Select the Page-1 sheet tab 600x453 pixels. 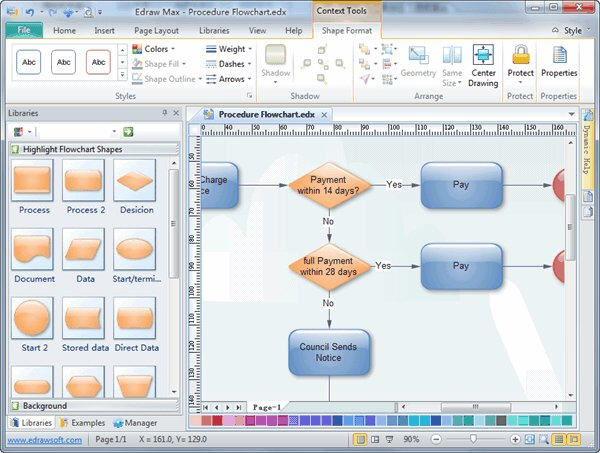265,407
